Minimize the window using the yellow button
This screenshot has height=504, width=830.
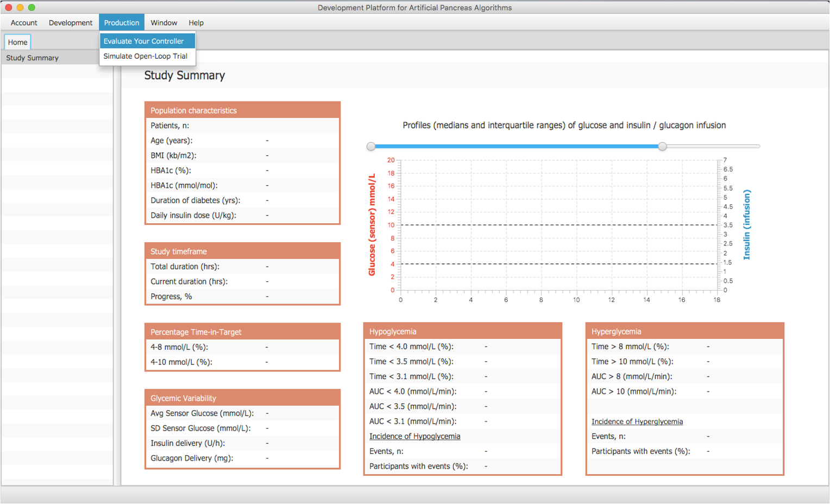tap(20, 8)
